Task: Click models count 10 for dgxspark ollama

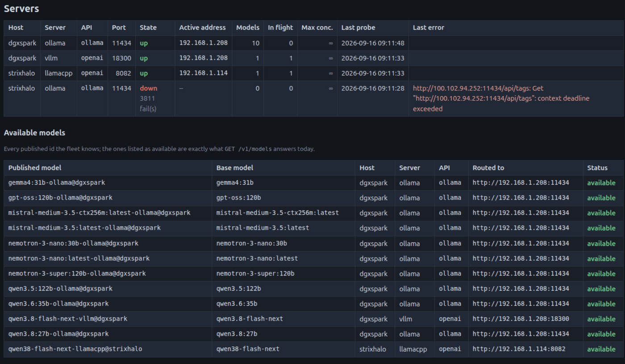Action: click(x=255, y=43)
